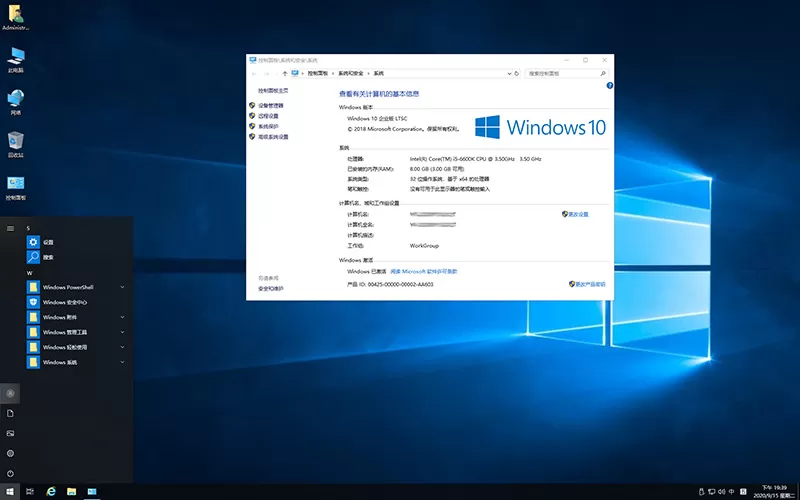Open 设备管理器 from left sidebar
The image size is (800, 500).
270,105
